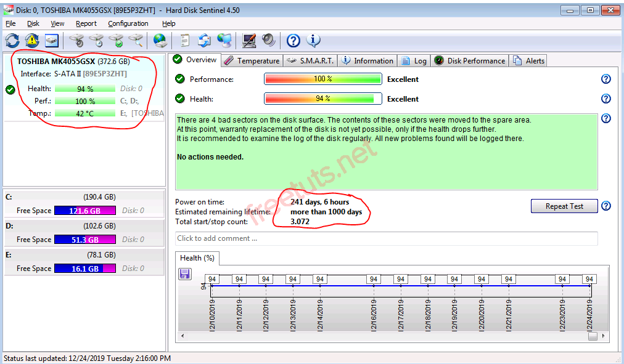This screenshot has height=364, width=624.
Task: Open the Temperature tab
Action: point(252,60)
